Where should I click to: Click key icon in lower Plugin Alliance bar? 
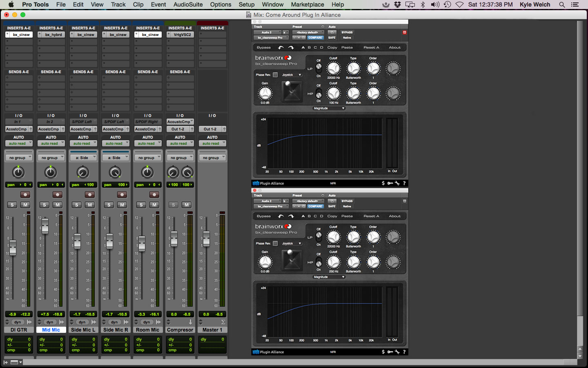[390, 352]
